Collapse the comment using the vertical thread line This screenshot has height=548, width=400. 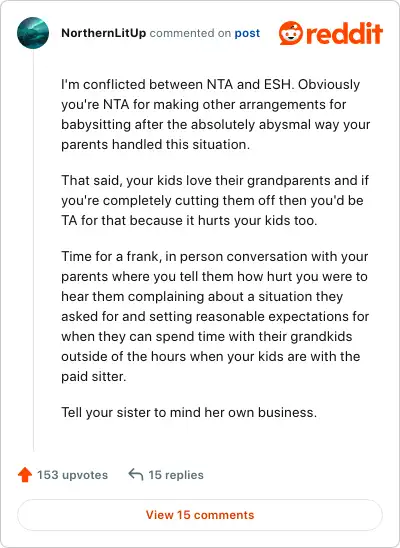[x=33, y=250]
